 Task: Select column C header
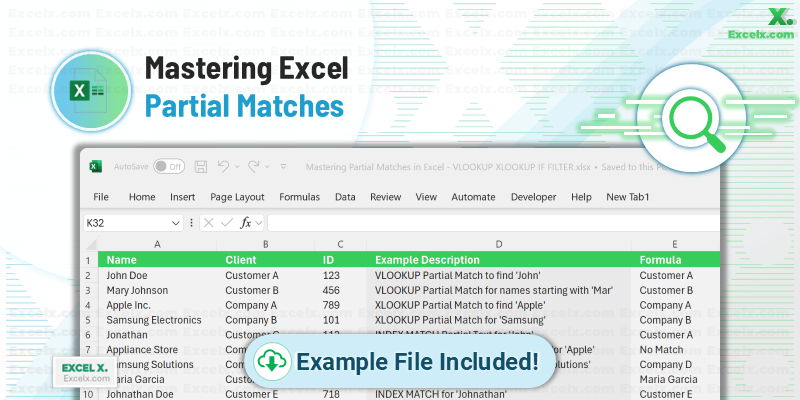pyautogui.click(x=340, y=244)
